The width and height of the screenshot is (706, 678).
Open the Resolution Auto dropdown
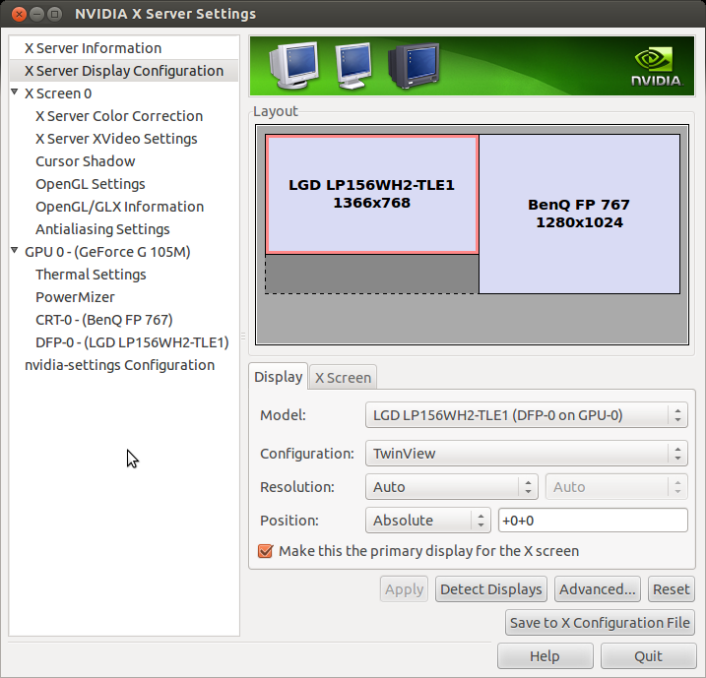click(x=452, y=487)
